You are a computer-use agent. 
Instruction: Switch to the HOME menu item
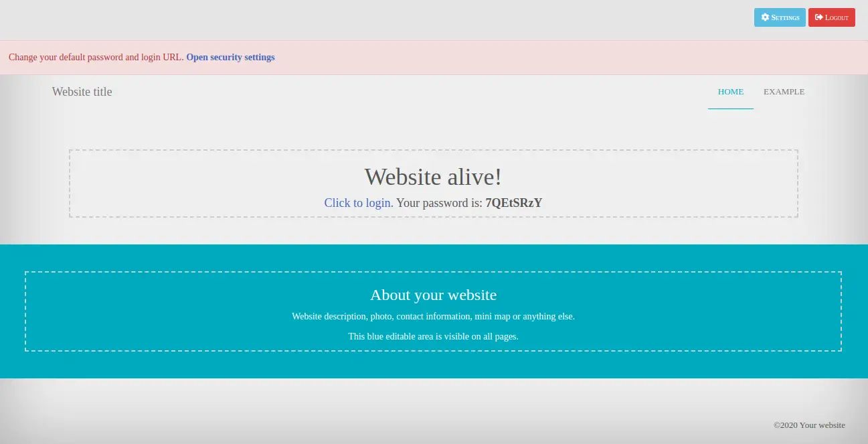click(730, 92)
